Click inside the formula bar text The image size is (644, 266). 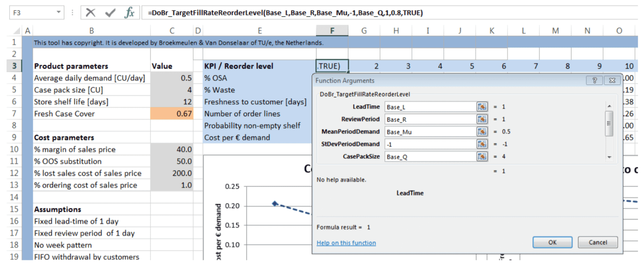(286, 13)
